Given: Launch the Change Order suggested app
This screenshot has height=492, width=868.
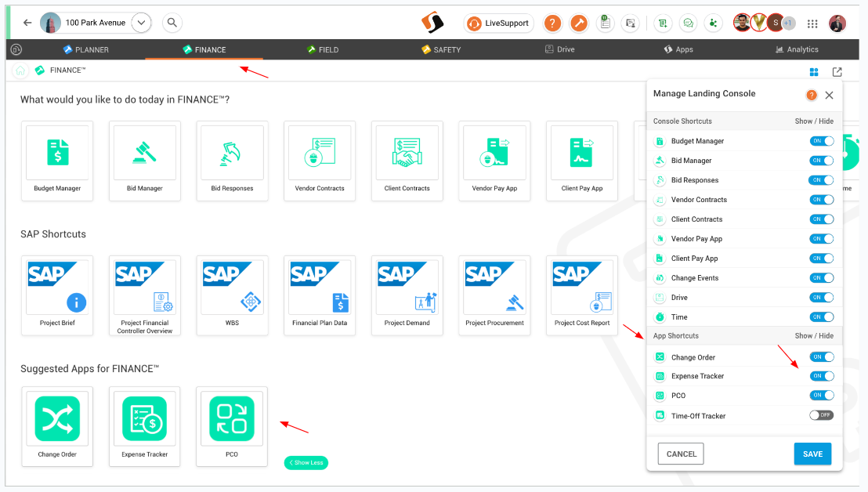Looking at the screenshot, I should coord(57,426).
